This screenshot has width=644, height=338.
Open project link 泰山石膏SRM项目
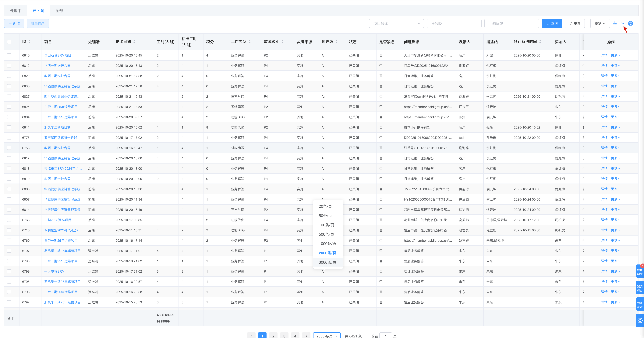58,55
